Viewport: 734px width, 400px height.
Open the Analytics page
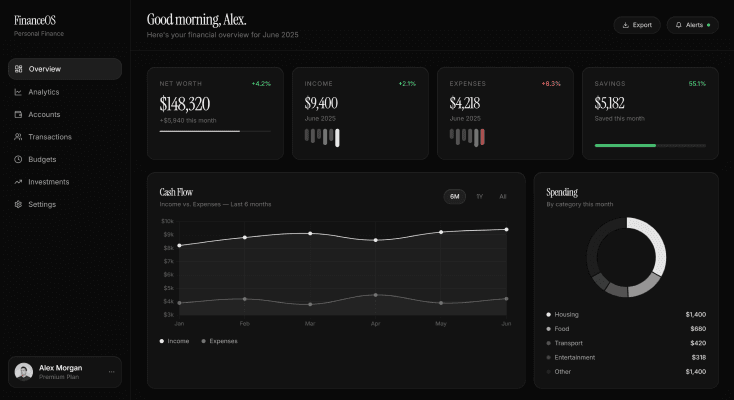(65, 92)
